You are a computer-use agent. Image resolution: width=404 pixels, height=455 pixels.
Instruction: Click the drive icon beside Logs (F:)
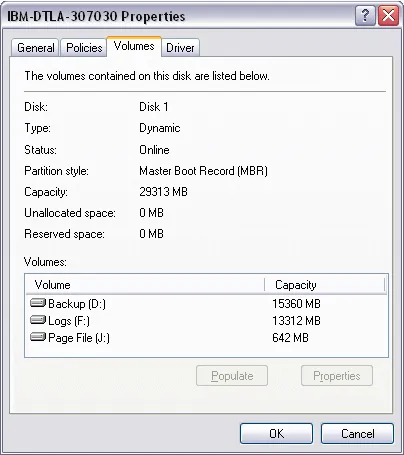[x=38, y=320]
